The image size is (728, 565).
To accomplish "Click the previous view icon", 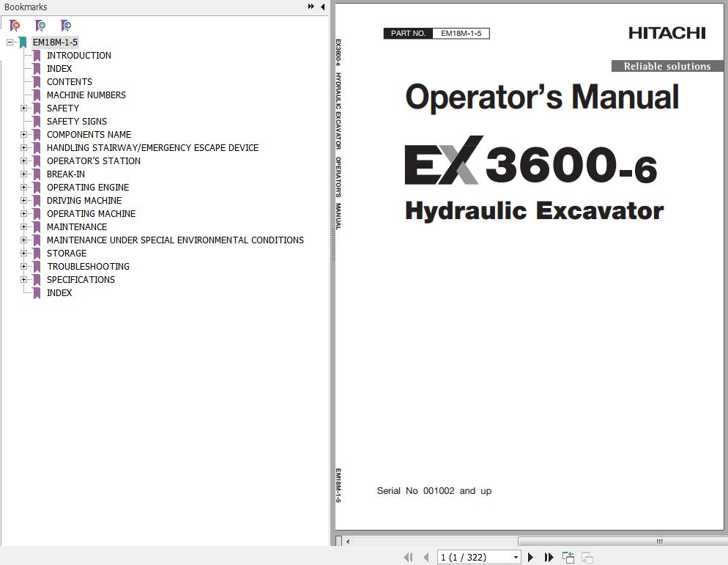I will (x=568, y=558).
